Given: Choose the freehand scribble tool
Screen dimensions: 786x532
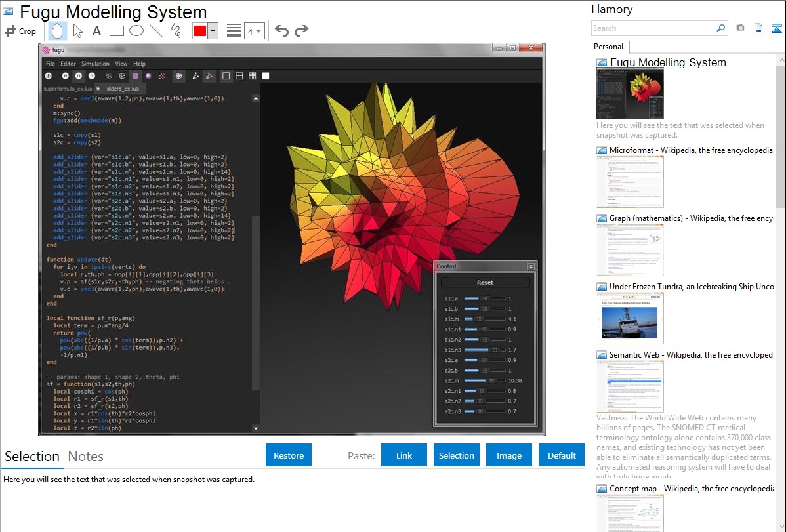Looking at the screenshot, I should point(176,31).
